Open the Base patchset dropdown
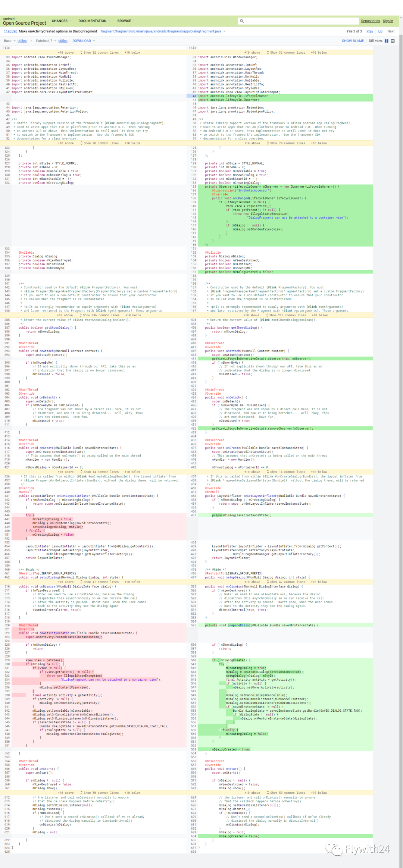This screenshot has width=403, height=868. point(10,41)
